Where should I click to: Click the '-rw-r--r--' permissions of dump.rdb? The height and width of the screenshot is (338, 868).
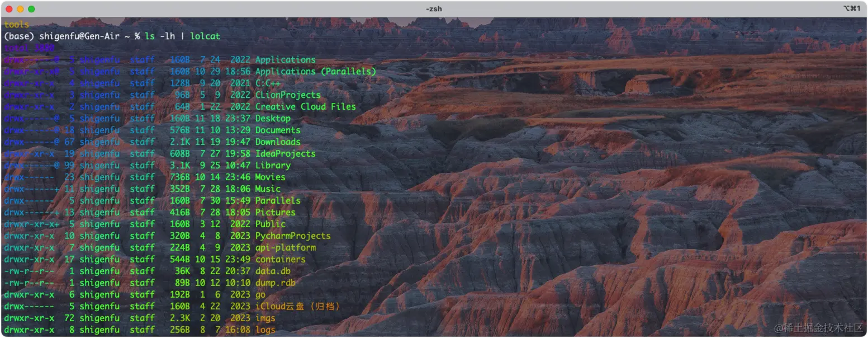click(29, 283)
